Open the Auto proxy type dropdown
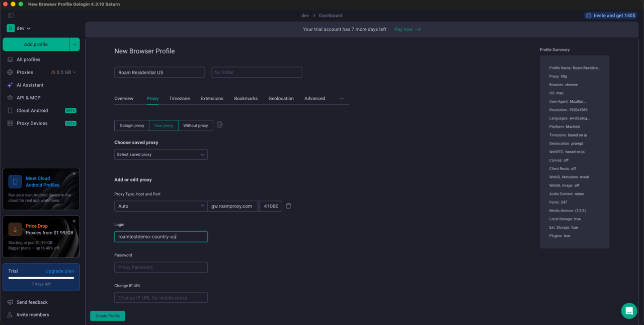The height and width of the screenshot is (325, 644). (161, 206)
